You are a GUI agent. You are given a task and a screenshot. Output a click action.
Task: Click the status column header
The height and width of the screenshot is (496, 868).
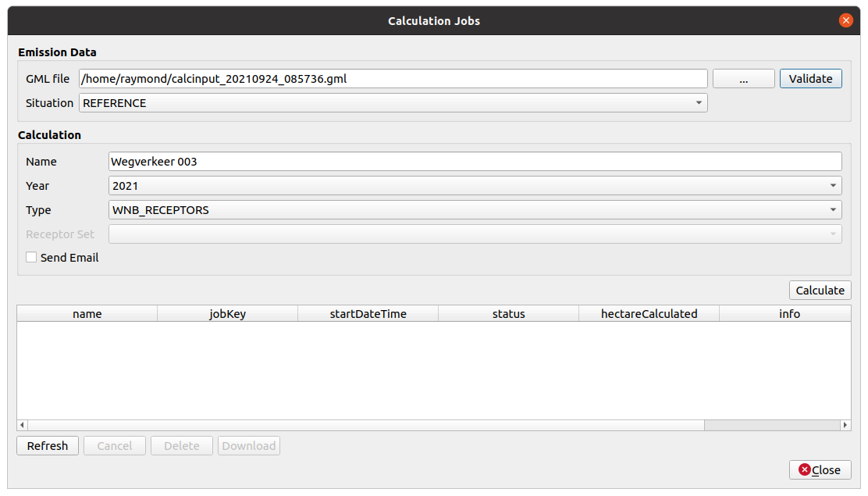(x=508, y=314)
